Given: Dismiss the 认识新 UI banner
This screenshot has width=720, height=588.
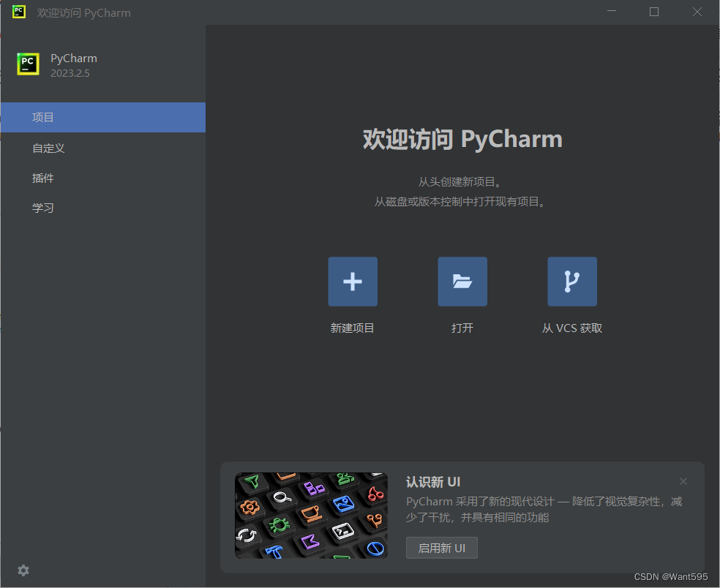Looking at the screenshot, I should point(683,481).
